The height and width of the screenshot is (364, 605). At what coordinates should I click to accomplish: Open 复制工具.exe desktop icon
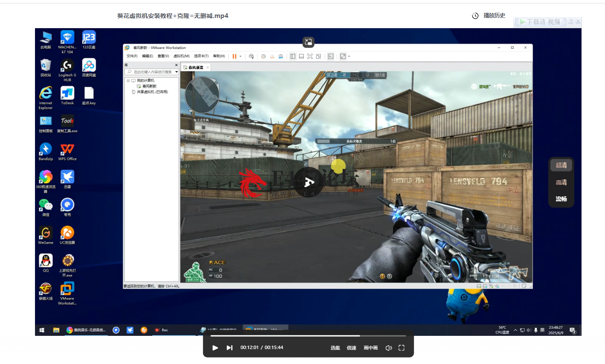tap(67, 124)
